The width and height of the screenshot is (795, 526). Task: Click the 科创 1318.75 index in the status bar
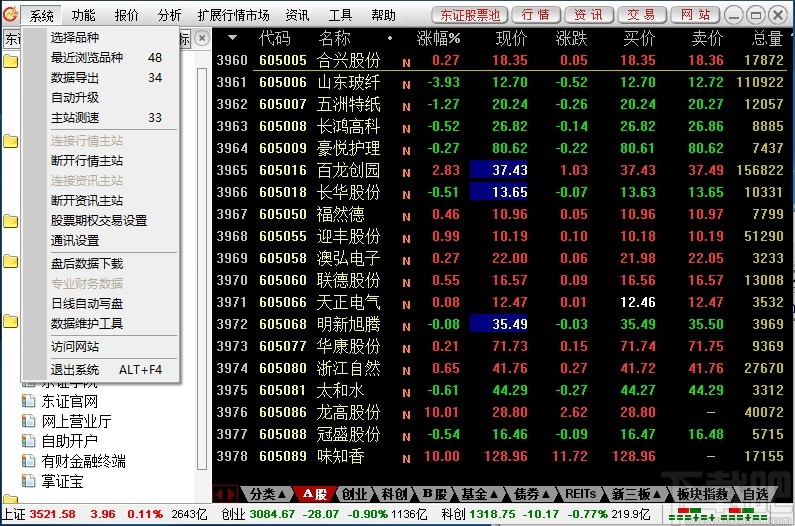(546, 514)
